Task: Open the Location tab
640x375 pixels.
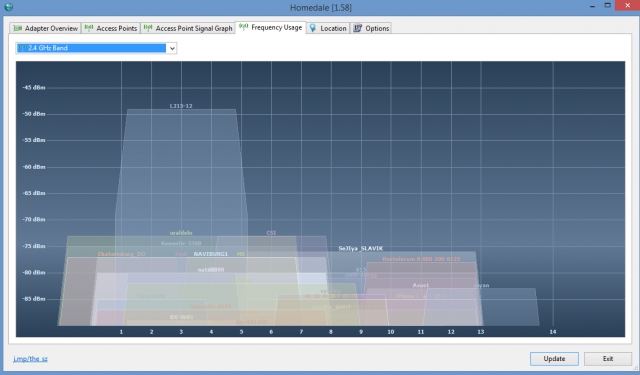Action: [x=328, y=28]
